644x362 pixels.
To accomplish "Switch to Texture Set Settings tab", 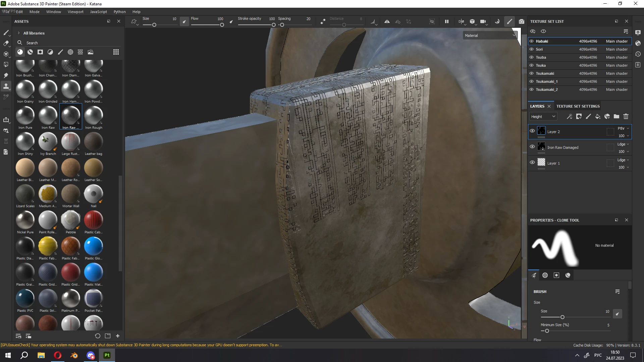I will (x=578, y=106).
